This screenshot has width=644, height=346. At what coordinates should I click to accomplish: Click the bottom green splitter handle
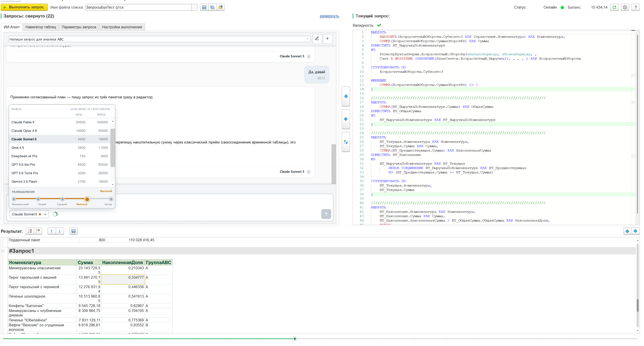click(x=295, y=339)
